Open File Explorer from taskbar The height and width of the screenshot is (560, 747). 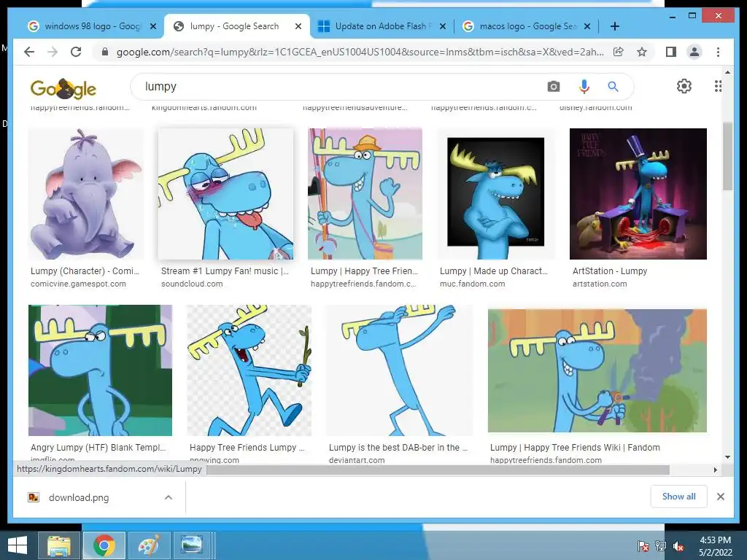(x=59, y=545)
